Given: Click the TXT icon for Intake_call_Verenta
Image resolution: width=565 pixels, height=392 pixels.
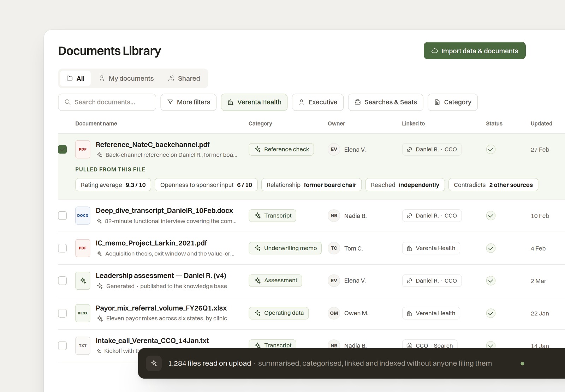Looking at the screenshot, I should coord(83,345).
